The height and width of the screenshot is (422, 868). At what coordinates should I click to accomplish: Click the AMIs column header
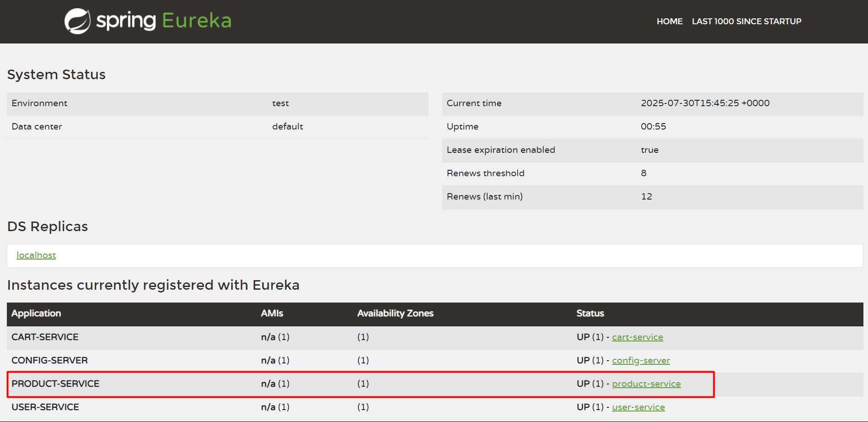click(272, 314)
